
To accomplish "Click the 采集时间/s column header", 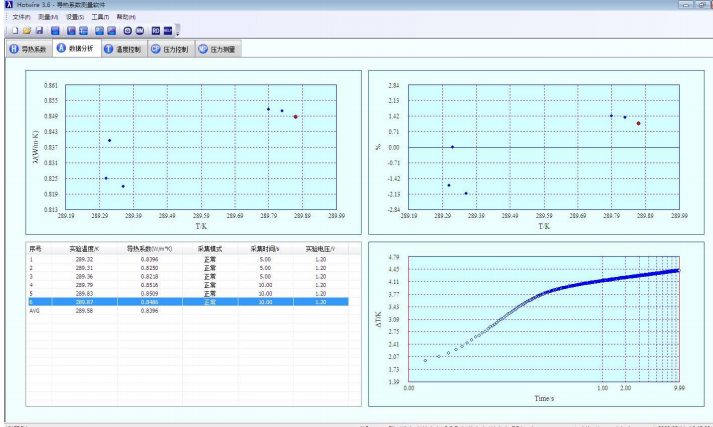I will (x=265, y=249).
